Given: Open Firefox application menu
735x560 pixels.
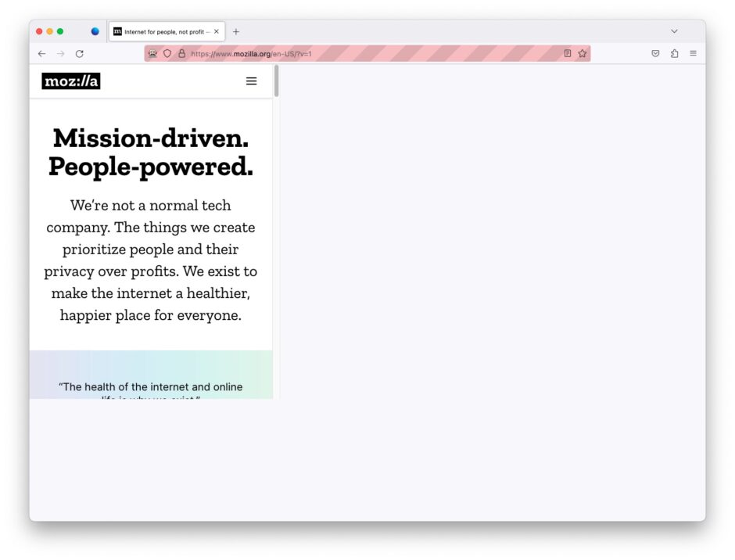Looking at the screenshot, I should coord(693,53).
